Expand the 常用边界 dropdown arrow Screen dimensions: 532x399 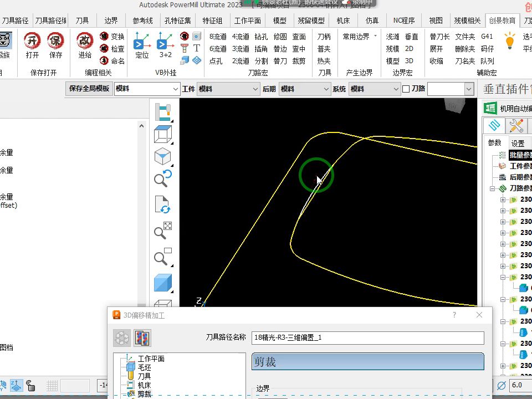[x=376, y=35]
